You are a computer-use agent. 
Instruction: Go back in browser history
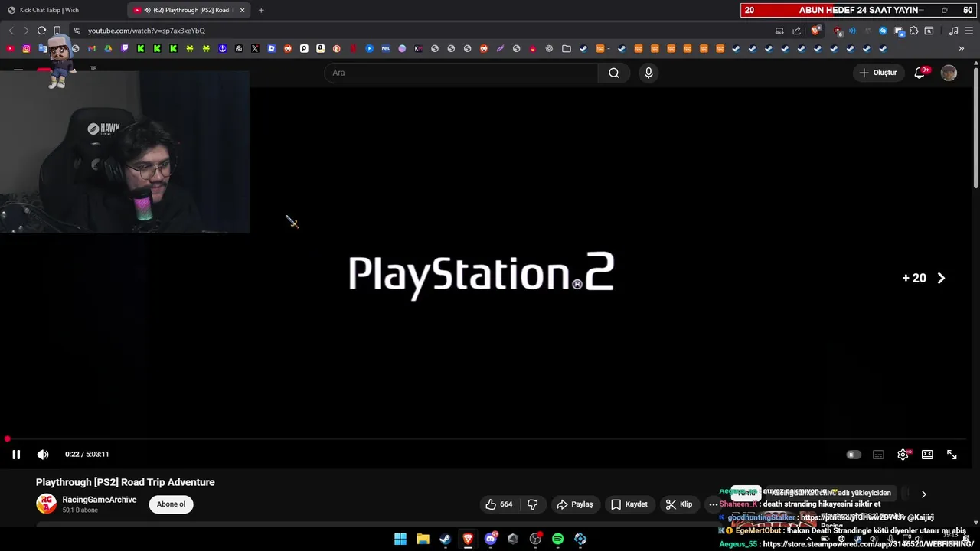point(11,31)
